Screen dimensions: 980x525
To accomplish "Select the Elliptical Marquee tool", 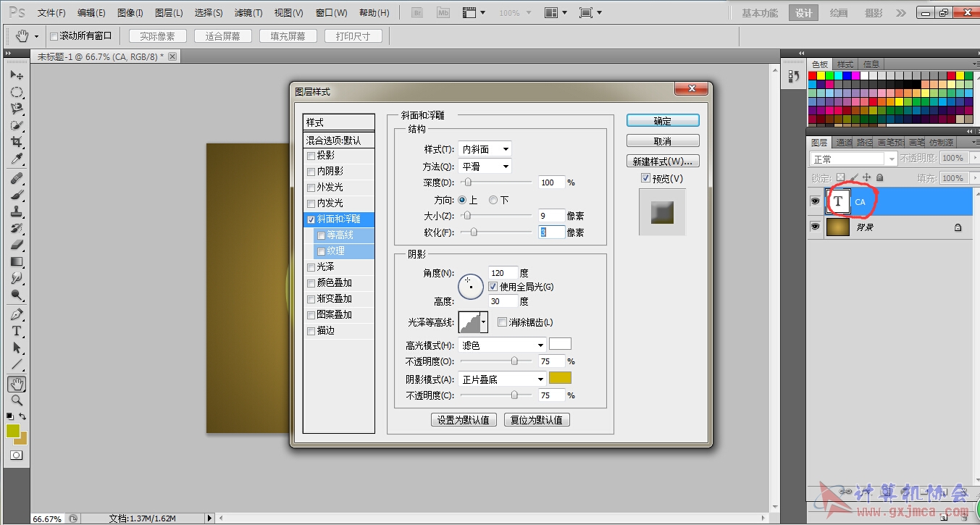I will click(x=17, y=92).
